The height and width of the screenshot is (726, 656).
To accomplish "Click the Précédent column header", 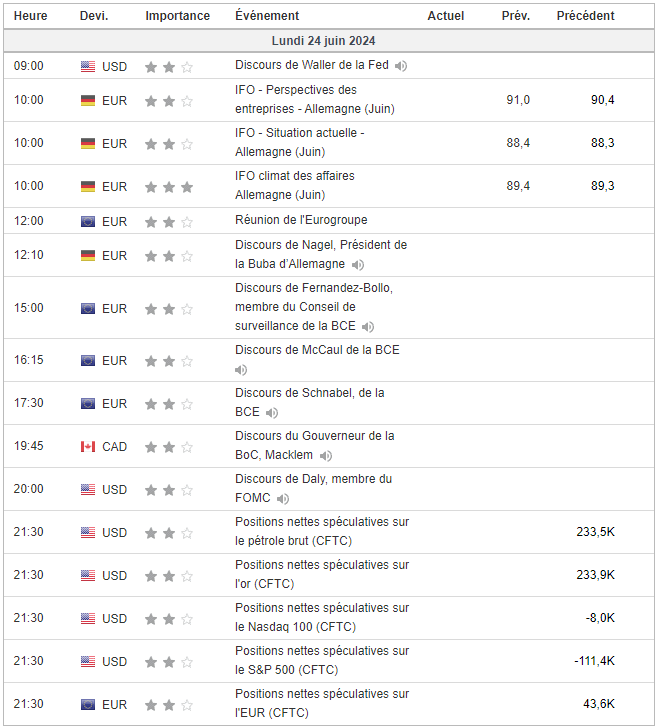I will point(585,16).
